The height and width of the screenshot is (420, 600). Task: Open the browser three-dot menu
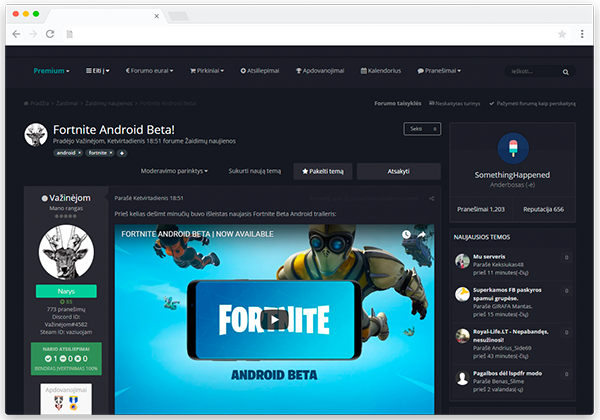[x=582, y=34]
